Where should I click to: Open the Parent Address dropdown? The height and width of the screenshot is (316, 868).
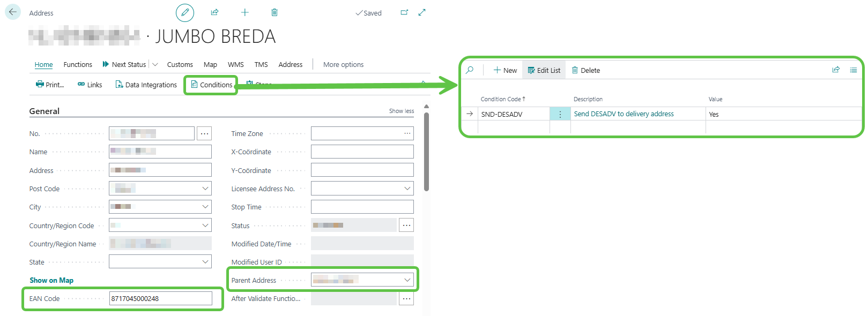(407, 280)
